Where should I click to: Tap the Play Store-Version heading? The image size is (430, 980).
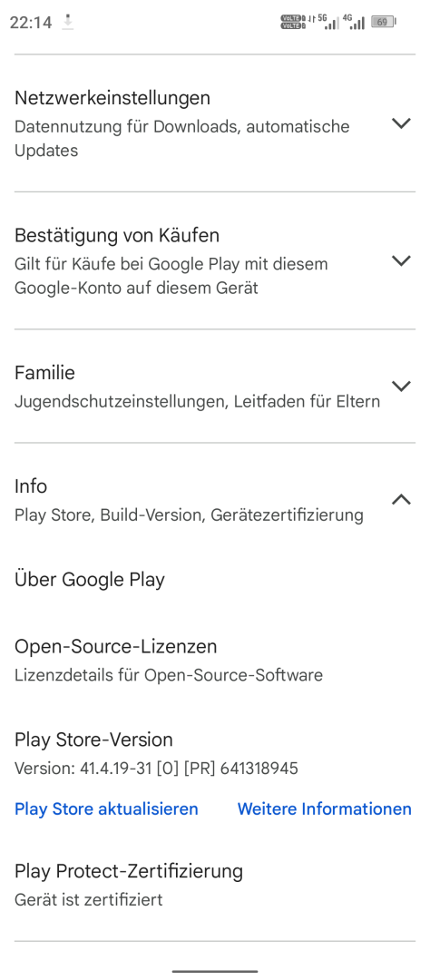93,740
